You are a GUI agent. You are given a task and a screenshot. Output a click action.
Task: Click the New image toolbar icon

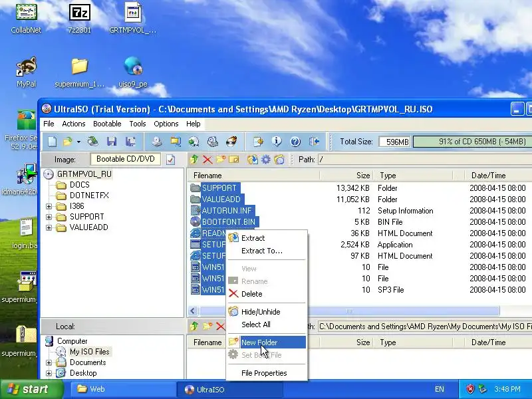point(52,142)
